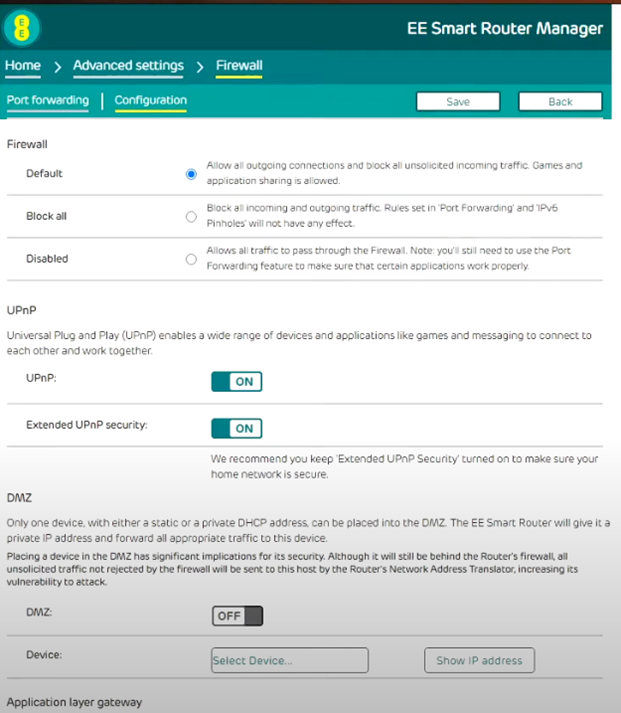Screen dimensions: 621x713
Task: Click 'EE Smart Router Manager' title
Action: tap(505, 29)
